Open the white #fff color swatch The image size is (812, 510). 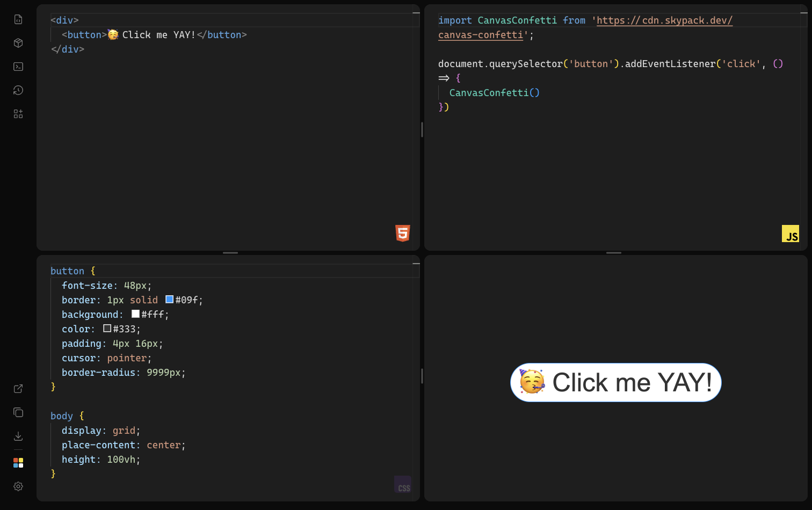135,314
